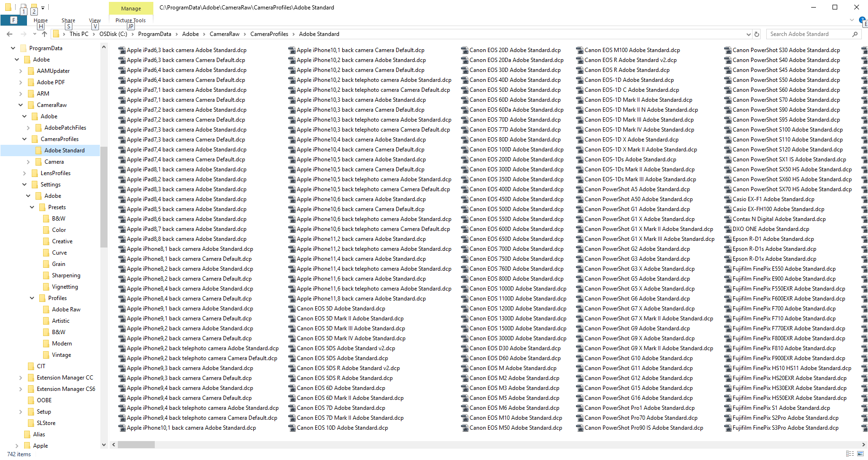
Task: Navigate to OSDisk (C:) in the address bar
Action: (x=113, y=34)
